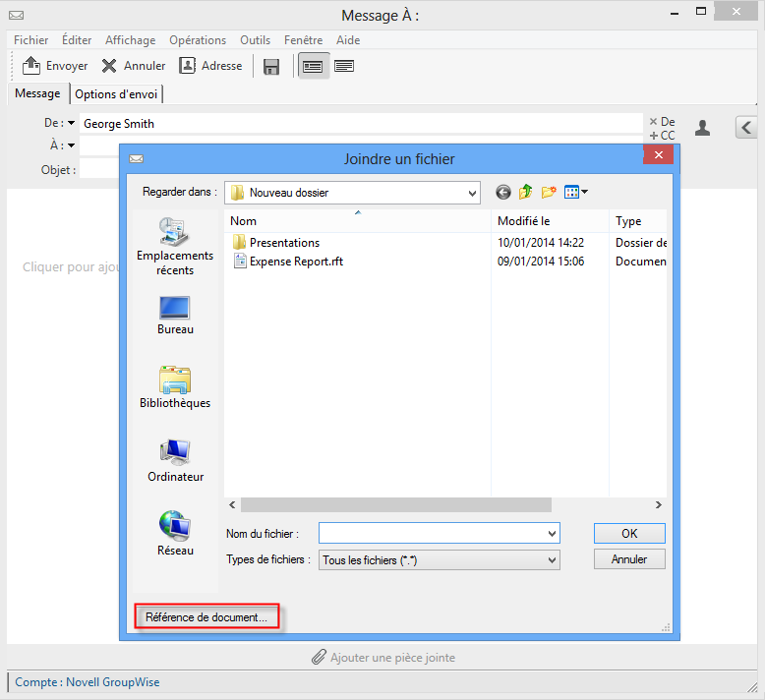
Task: Switch to the Options d'envoi tab
Action: (116, 93)
